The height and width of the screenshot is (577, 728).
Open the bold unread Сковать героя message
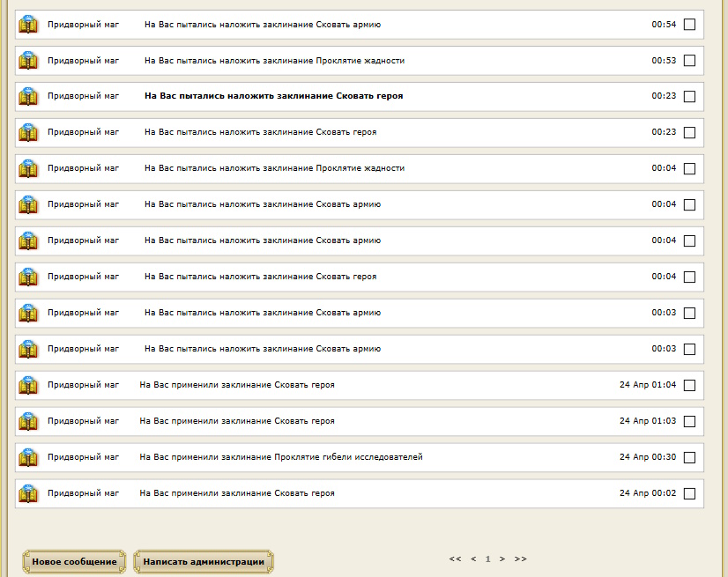click(273, 96)
